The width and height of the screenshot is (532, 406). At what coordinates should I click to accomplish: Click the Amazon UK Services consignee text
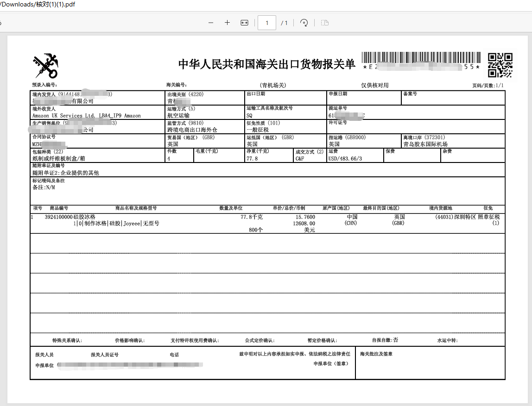(74, 116)
